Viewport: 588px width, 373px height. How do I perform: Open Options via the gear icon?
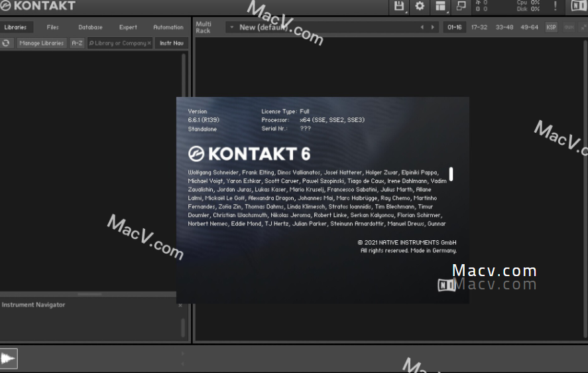tap(420, 6)
